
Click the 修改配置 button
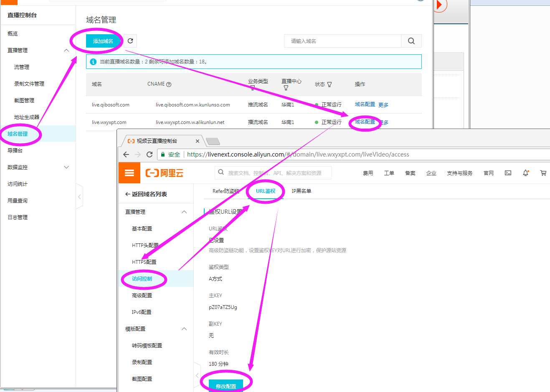click(226, 386)
